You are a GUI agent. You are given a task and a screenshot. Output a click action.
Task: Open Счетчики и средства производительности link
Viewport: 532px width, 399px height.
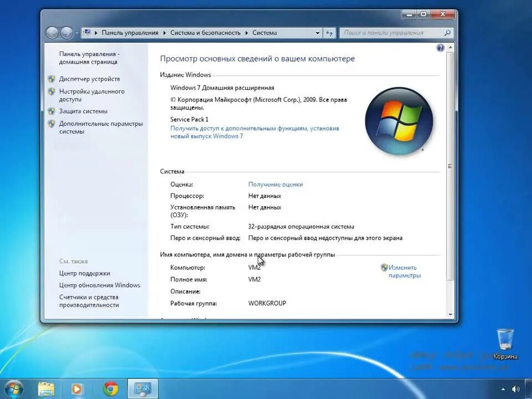pyautogui.click(x=89, y=301)
